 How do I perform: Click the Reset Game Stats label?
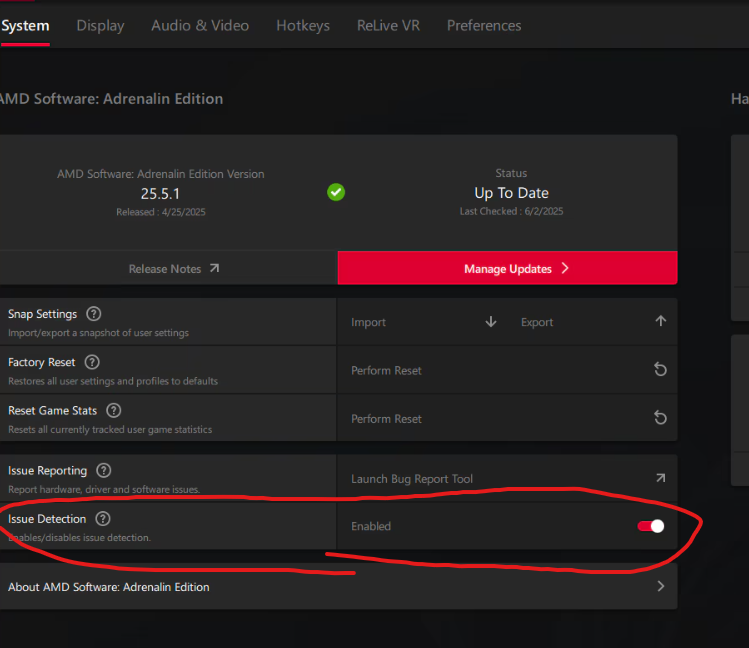[53, 411]
